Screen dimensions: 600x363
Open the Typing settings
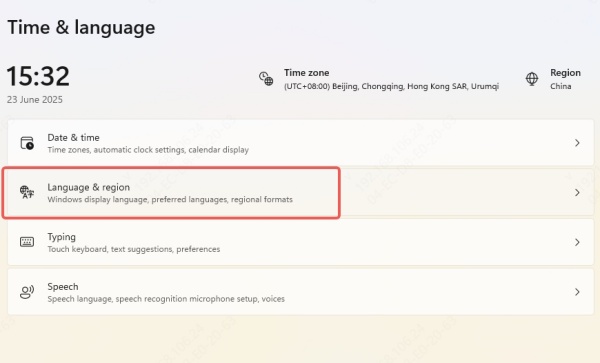[301, 242]
